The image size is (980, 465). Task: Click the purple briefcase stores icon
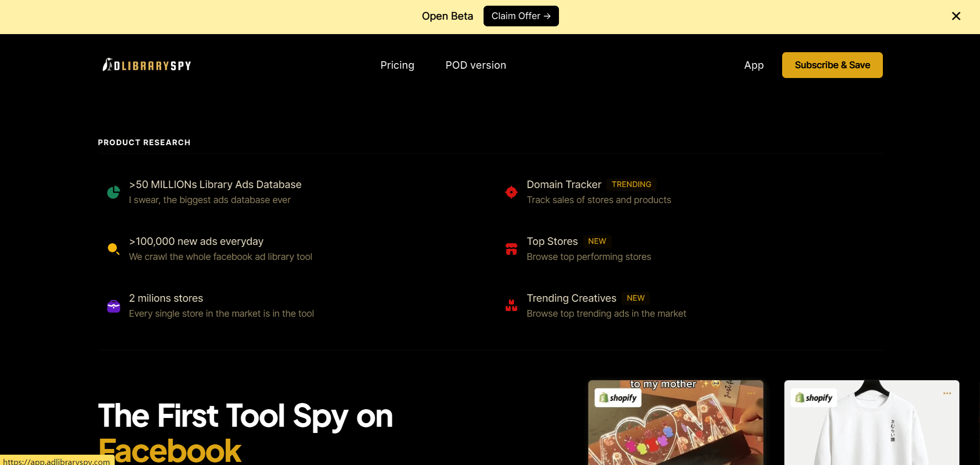(x=113, y=305)
